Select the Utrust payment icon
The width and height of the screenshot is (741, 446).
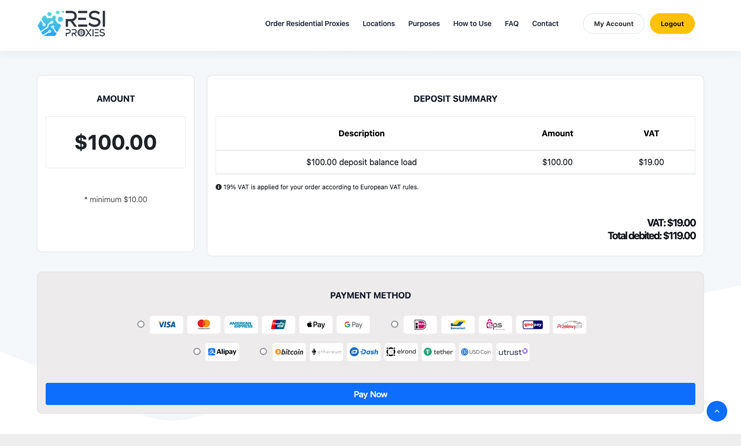[513, 352]
